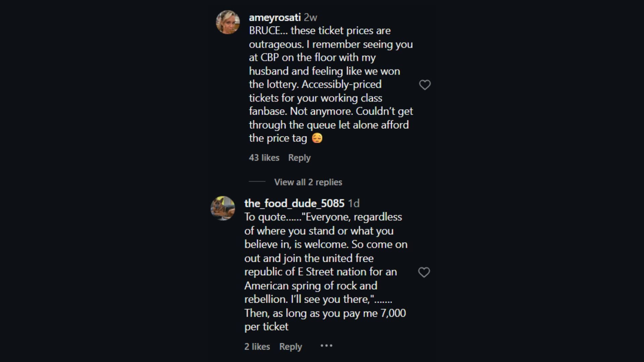Screen dimensions: 644x362
Task: Click the 2w timestamp on ameyrosati's comment
Action: coord(310,18)
